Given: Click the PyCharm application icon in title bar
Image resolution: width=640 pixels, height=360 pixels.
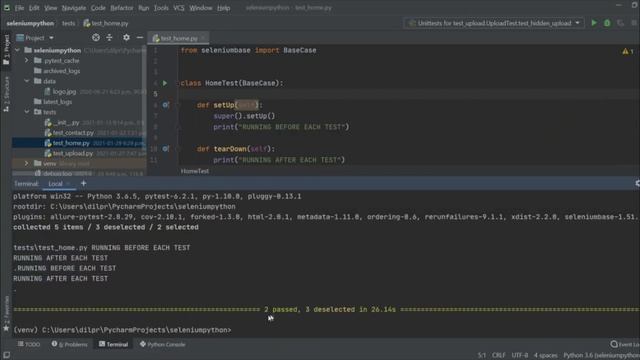Looking at the screenshot, I should (x=7, y=7).
